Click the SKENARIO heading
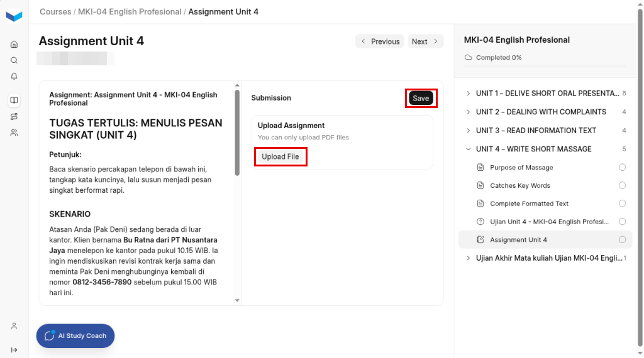 pos(70,214)
